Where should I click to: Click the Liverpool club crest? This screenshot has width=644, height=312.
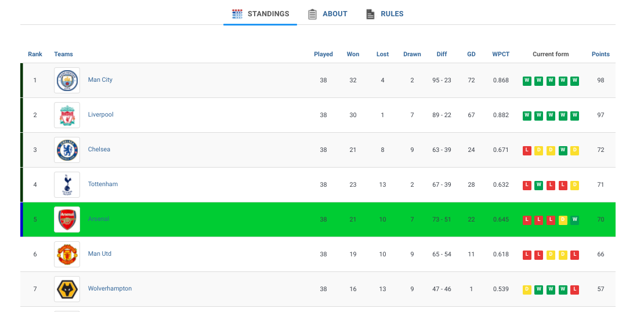(x=67, y=115)
